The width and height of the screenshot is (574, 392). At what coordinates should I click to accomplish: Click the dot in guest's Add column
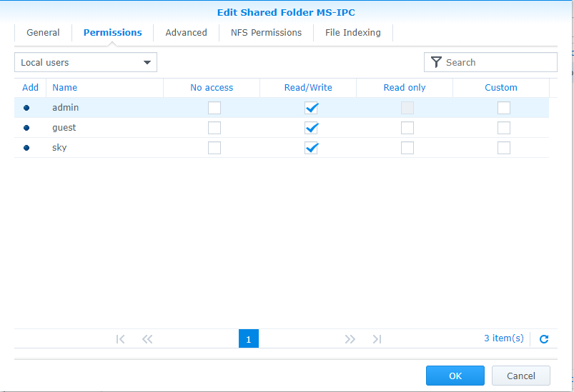point(26,128)
